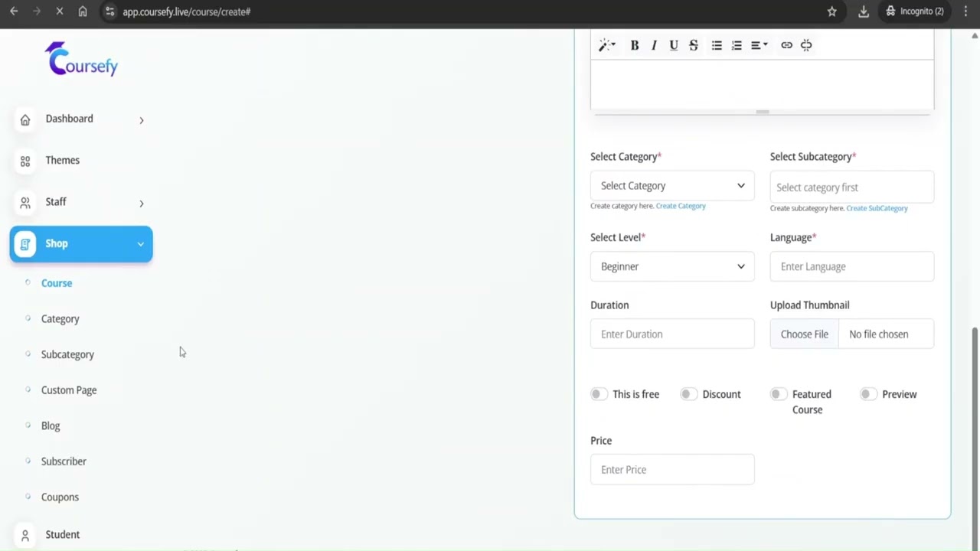
Task: Expand the Dashboard menu chevron
Action: pyautogui.click(x=141, y=120)
